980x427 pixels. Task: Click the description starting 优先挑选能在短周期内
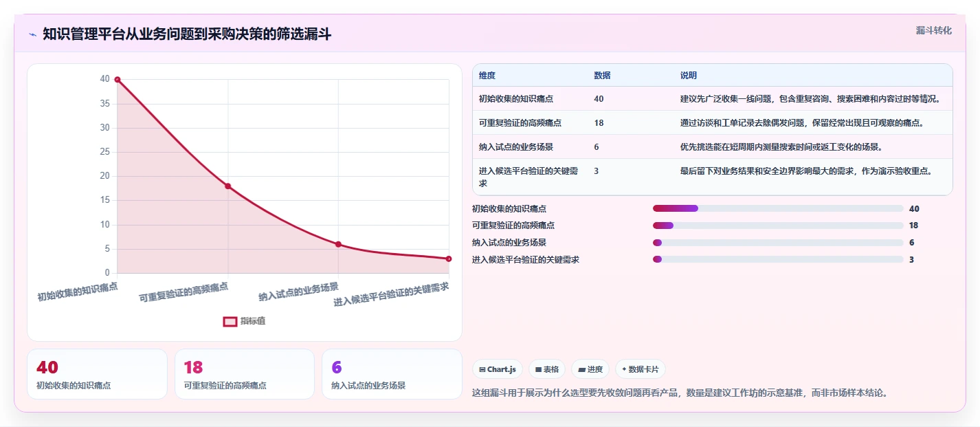[781, 147]
